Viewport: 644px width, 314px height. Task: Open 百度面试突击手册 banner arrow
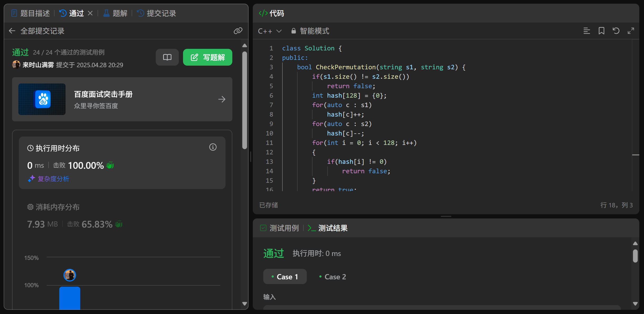coord(222,99)
